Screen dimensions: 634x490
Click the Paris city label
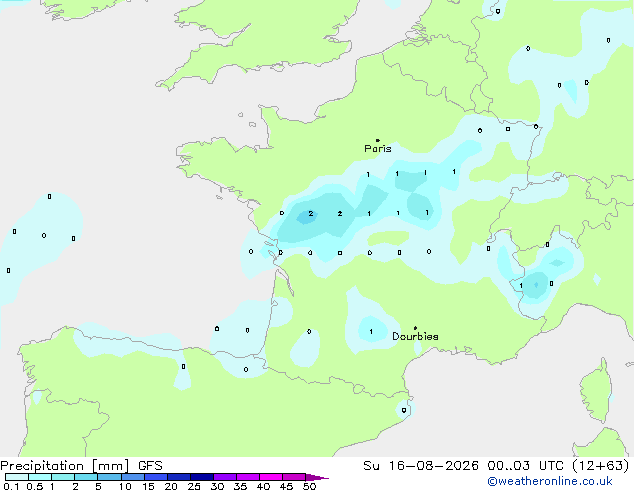coord(378,148)
